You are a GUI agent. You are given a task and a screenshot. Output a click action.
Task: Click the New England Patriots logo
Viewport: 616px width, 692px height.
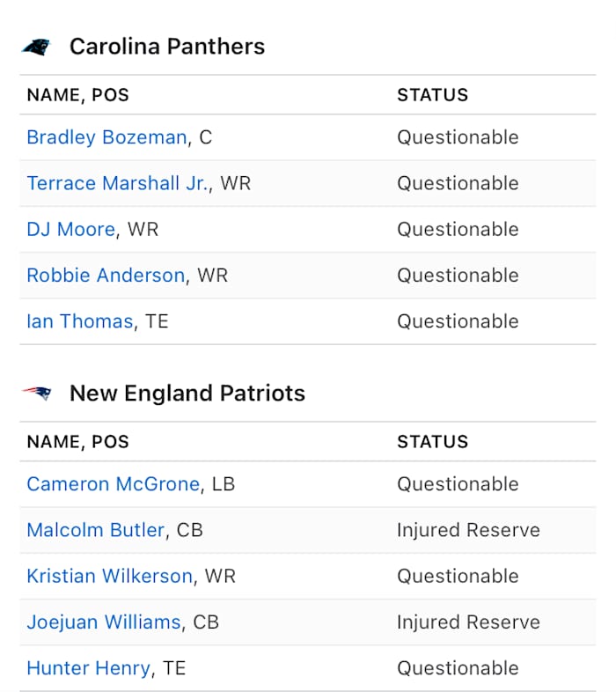pyautogui.click(x=37, y=393)
